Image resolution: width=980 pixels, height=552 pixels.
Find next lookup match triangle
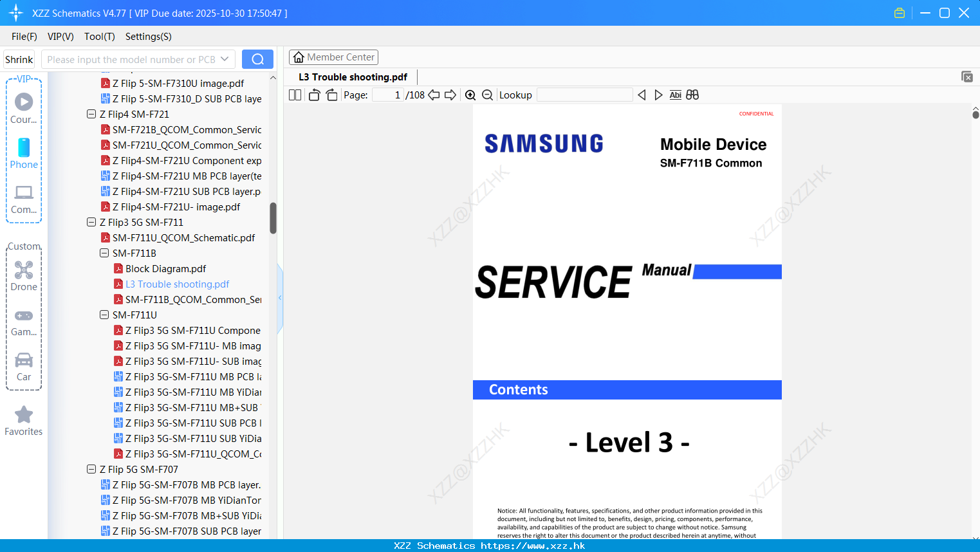[x=658, y=95]
